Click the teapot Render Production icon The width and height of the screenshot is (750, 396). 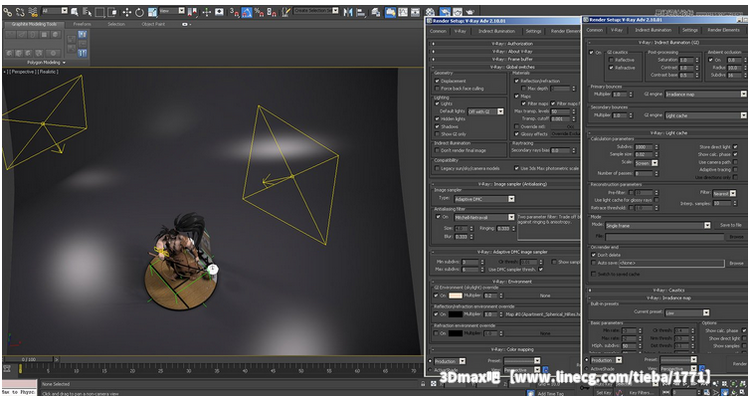[470, 12]
